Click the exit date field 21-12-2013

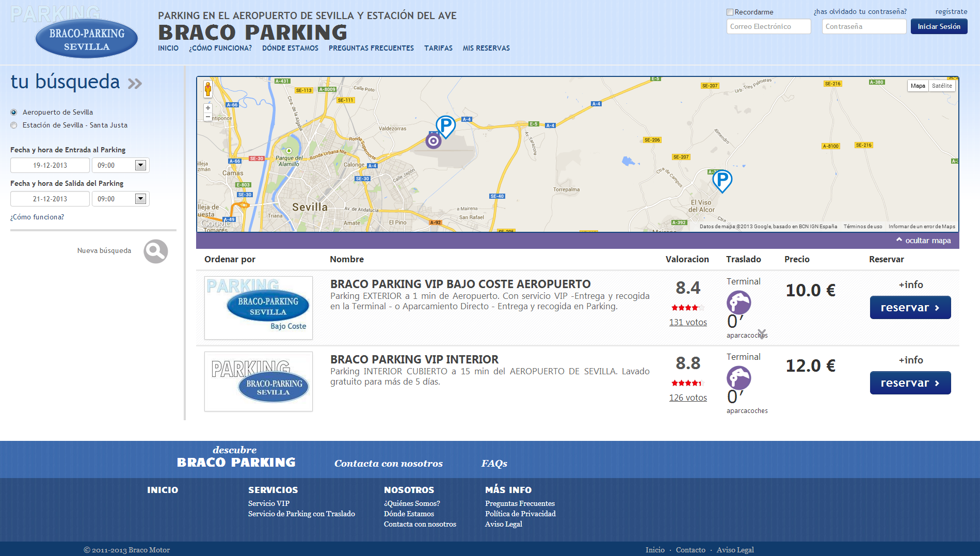50,199
